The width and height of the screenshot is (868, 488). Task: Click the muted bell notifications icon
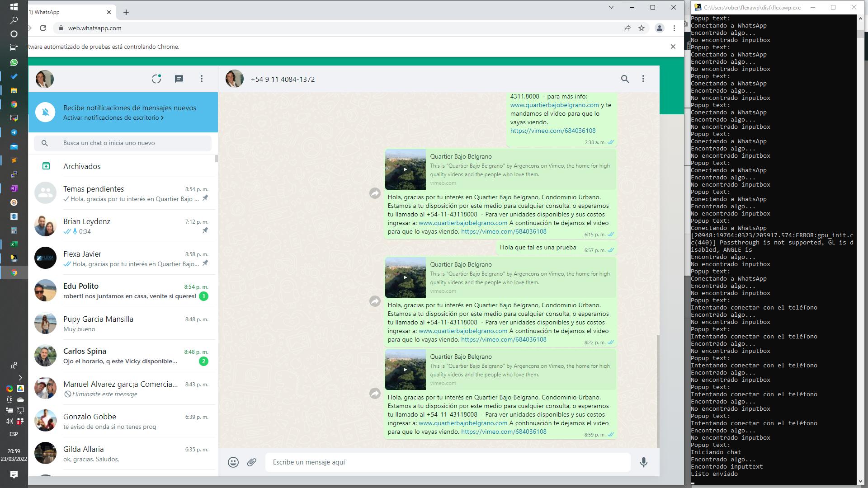pos(46,112)
